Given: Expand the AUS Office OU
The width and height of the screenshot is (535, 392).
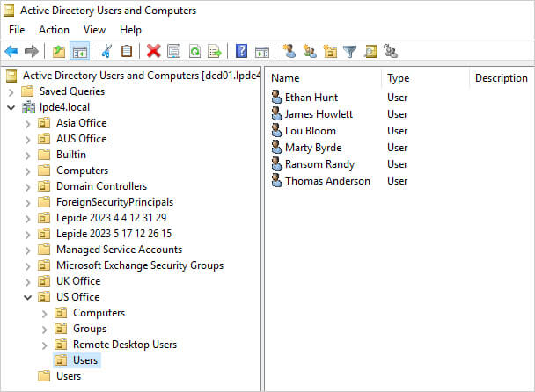Looking at the screenshot, I should tap(27, 140).
